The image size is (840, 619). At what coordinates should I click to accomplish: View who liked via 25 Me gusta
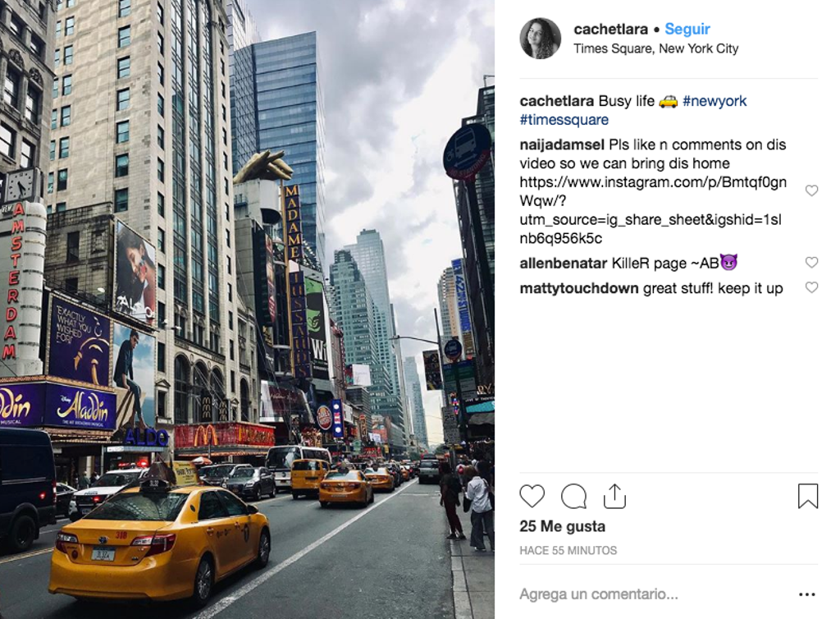coord(563,526)
